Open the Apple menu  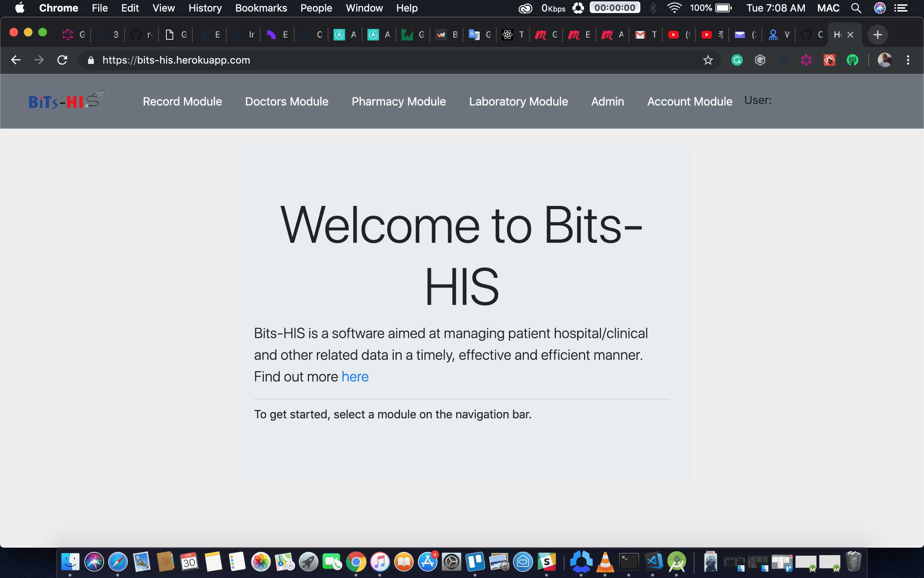pyautogui.click(x=20, y=8)
